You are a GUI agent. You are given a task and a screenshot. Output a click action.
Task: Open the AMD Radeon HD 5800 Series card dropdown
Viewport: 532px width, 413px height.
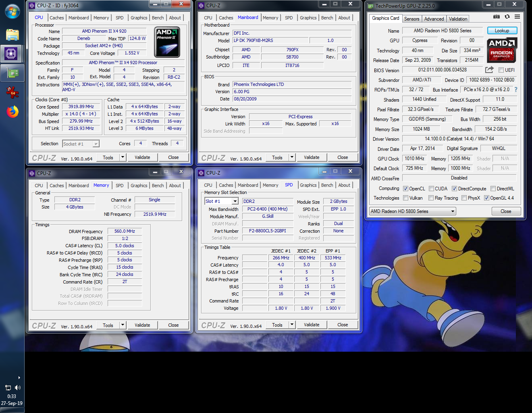453,211
